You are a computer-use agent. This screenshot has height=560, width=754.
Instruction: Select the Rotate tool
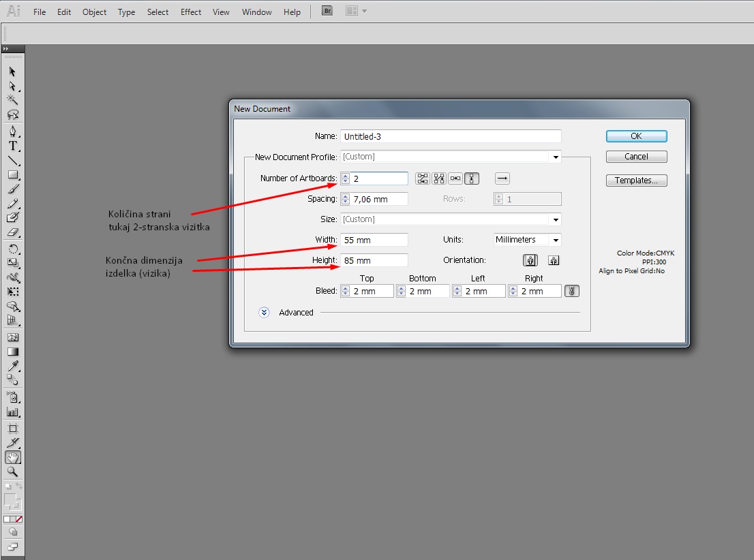click(12, 249)
